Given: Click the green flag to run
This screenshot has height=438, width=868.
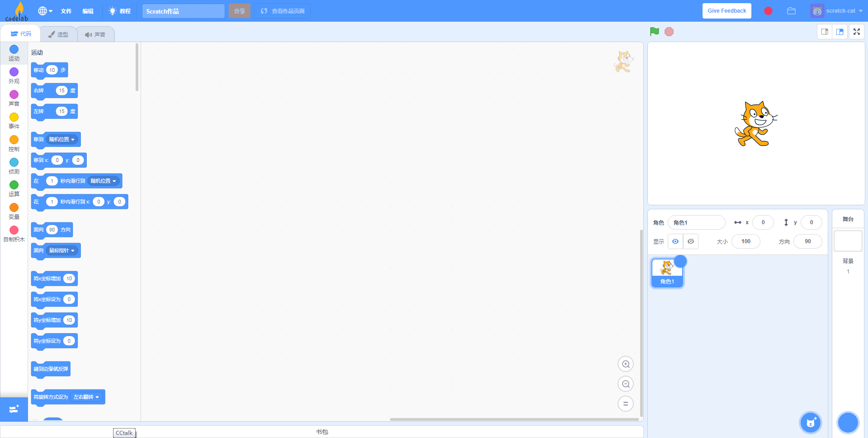Looking at the screenshot, I should pos(654,32).
